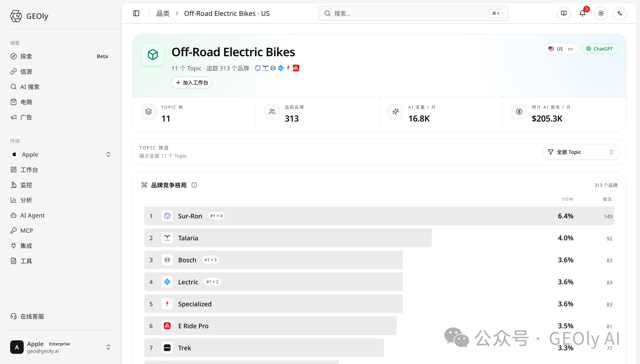
Task: Collapse sidebar with the panel toggle icon
Action: pyautogui.click(x=136, y=13)
